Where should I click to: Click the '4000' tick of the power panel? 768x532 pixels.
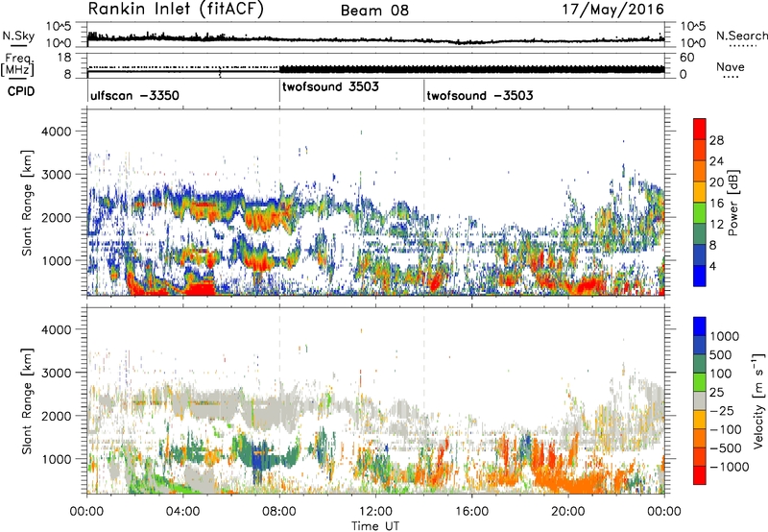[x=56, y=132]
